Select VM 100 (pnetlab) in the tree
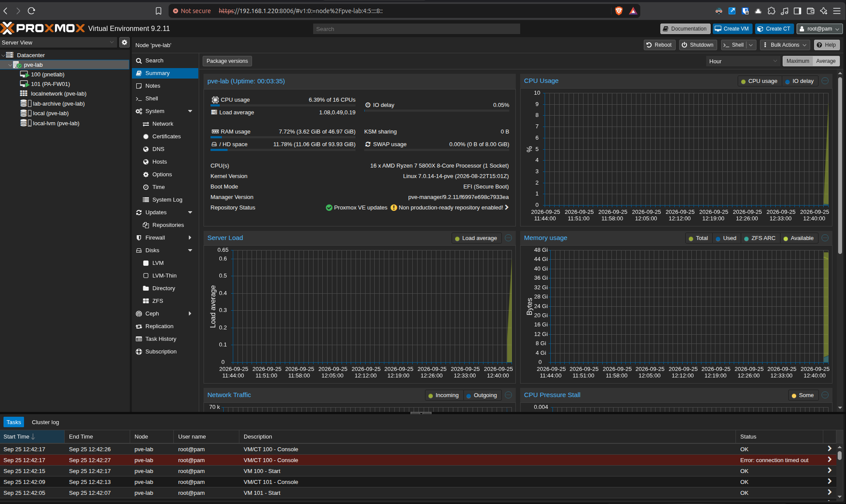The image size is (846, 504). 48,74
